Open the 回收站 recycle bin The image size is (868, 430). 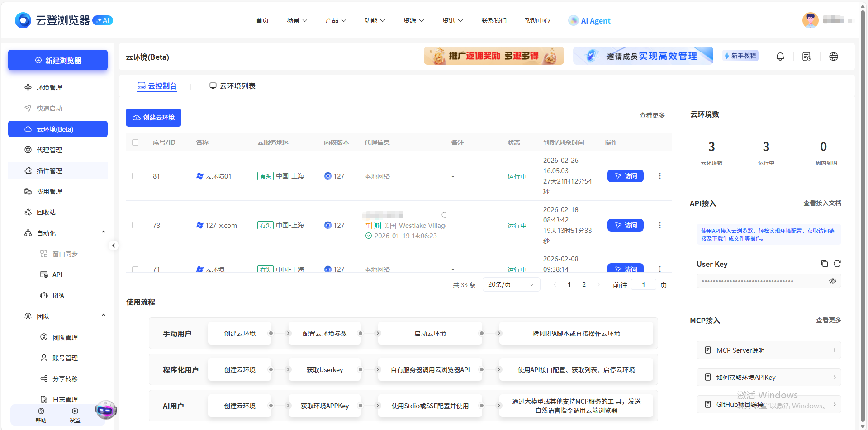pos(47,212)
